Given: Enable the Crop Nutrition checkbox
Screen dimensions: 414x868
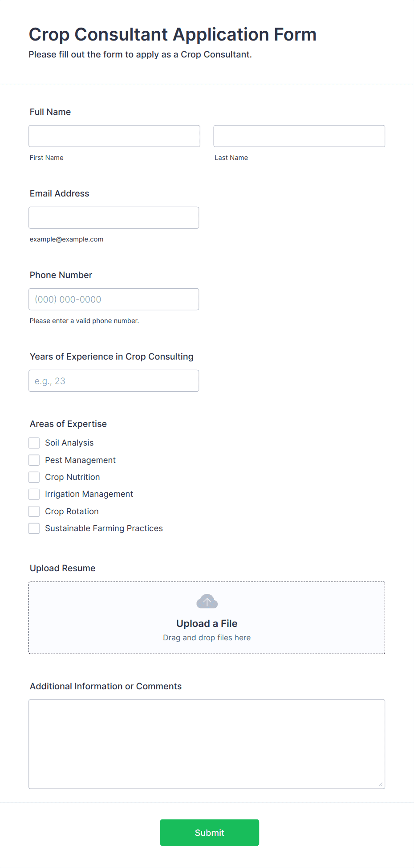Looking at the screenshot, I should (34, 477).
